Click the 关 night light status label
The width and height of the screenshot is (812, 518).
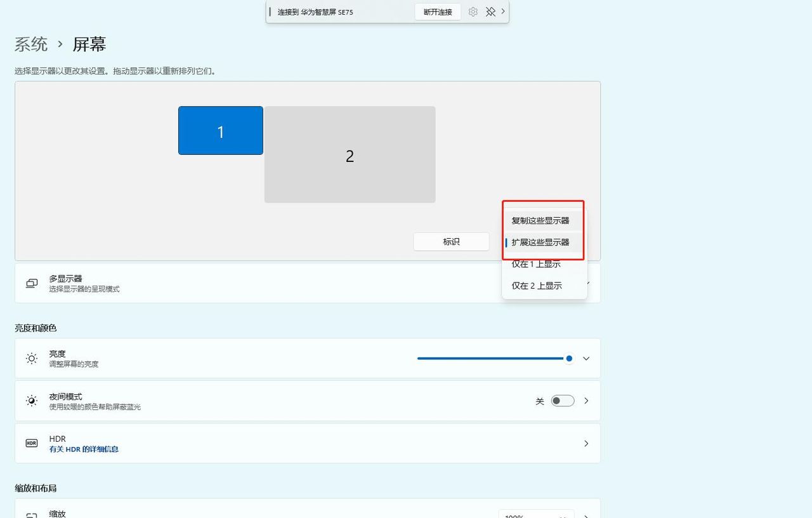540,401
